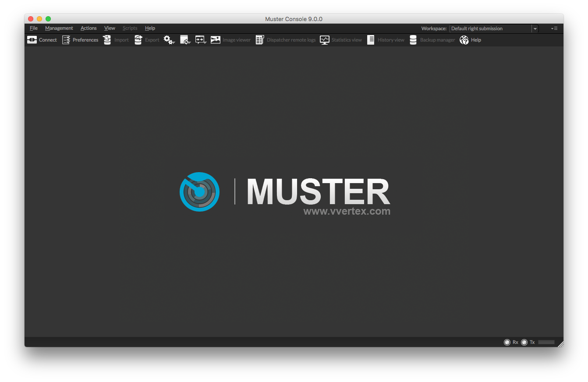Click the Statistics view label
The width and height of the screenshot is (588, 382).
347,40
